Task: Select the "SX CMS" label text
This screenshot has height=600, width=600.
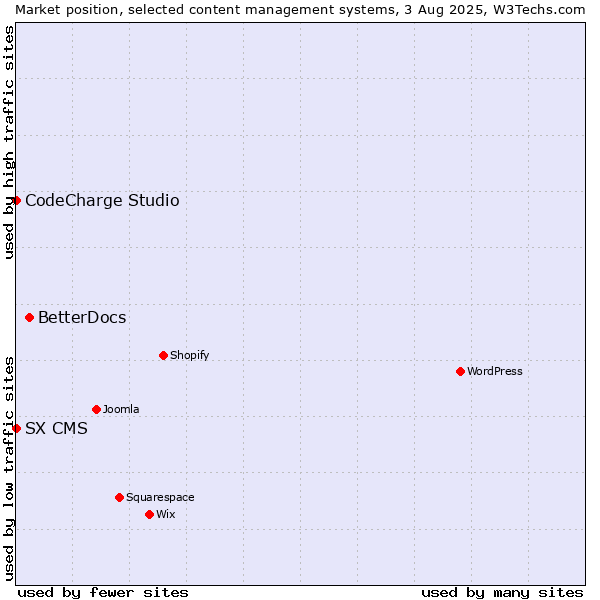Action: 56,428
